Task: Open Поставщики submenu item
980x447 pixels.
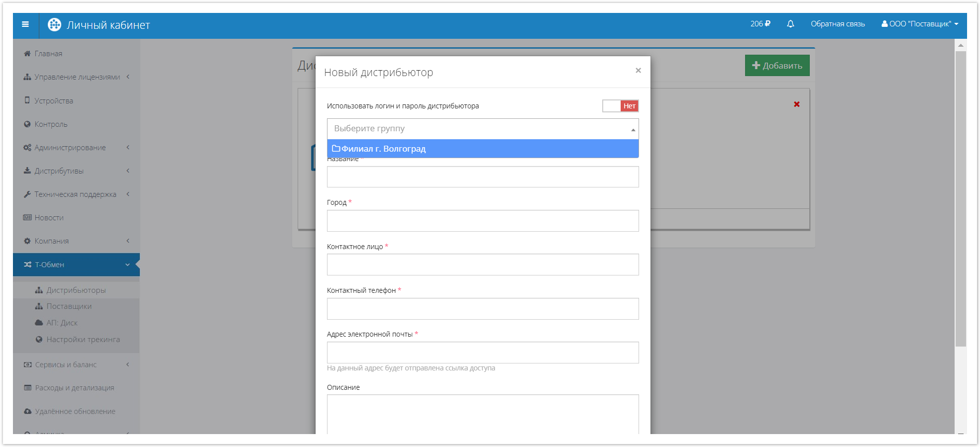Action: pos(69,306)
